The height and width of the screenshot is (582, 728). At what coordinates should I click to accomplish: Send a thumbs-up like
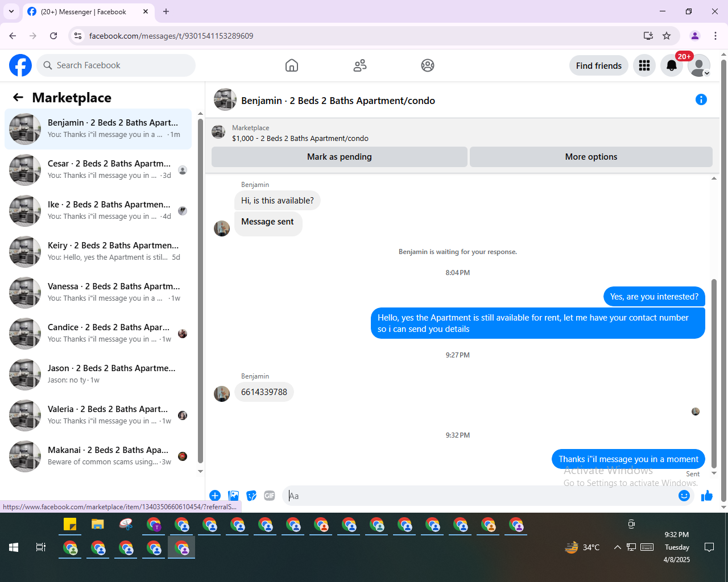(x=707, y=496)
